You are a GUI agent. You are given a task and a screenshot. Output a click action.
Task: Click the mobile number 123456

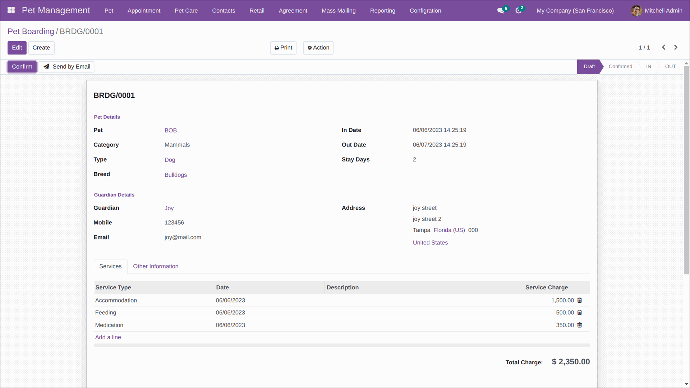click(x=174, y=223)
